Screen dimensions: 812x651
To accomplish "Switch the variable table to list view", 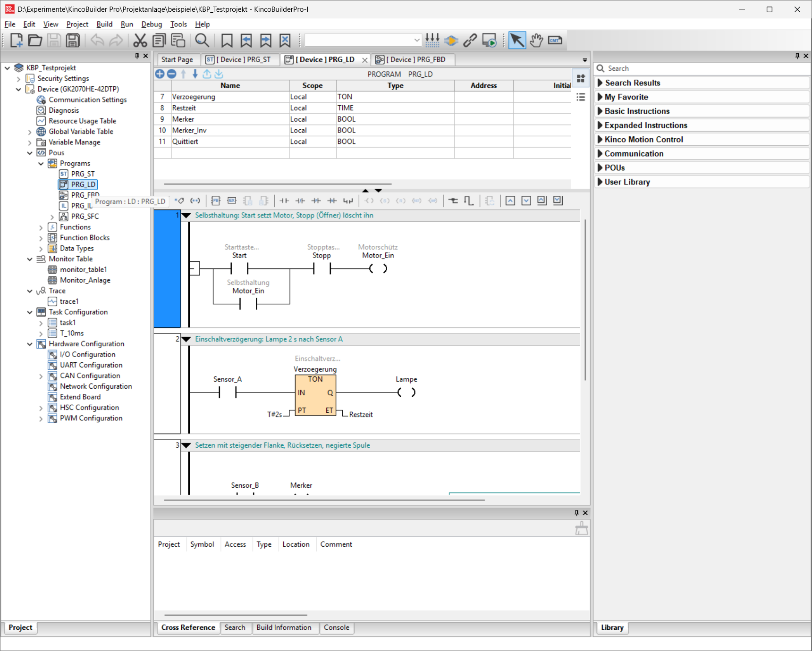I will (581, 97).
